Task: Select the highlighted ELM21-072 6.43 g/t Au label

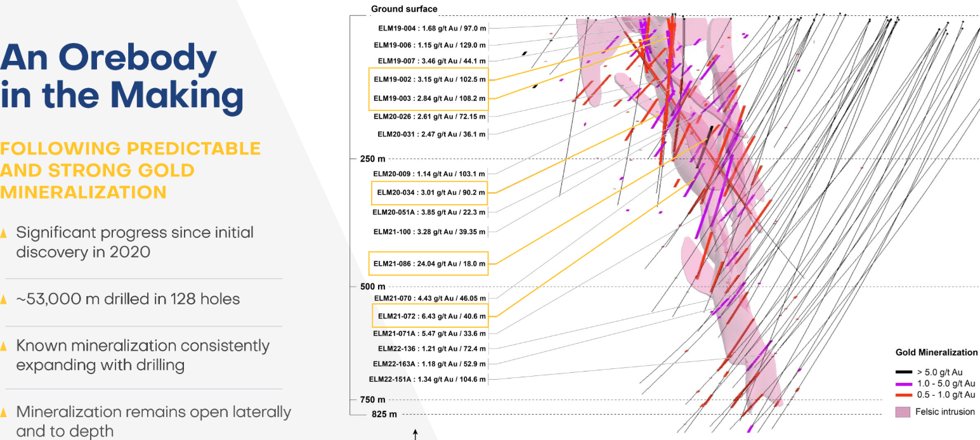Action: point(431,316)
